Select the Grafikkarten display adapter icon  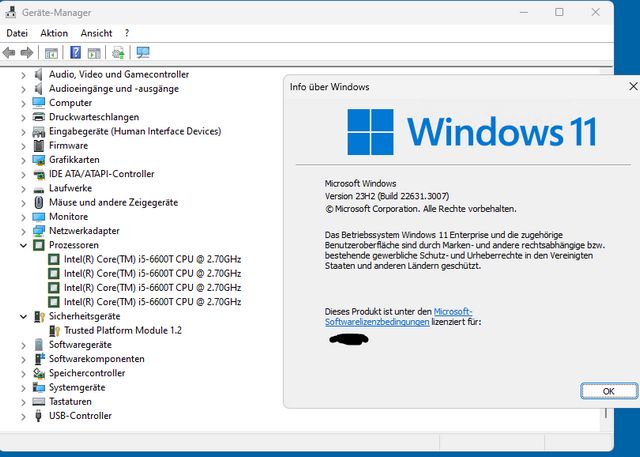[x=39, y=160]
